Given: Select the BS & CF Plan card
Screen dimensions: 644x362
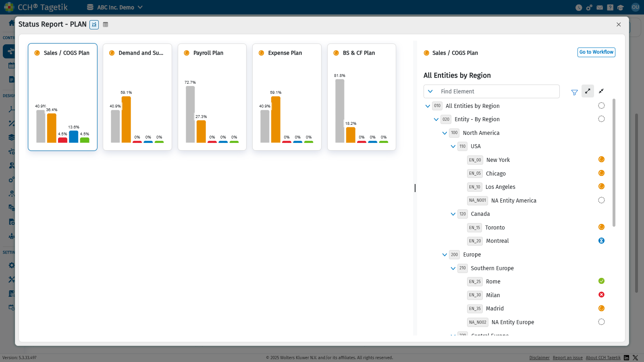Looking at the screenshot, I should (x=361, y=97).
